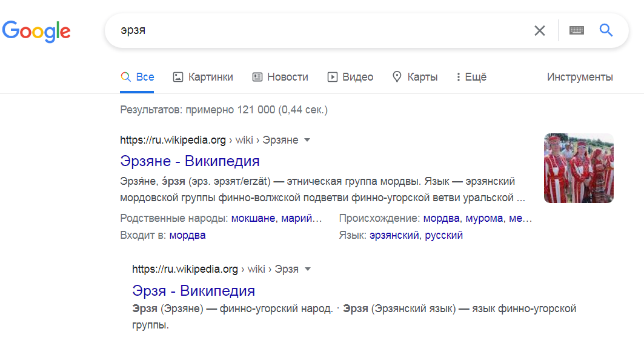Open the on-screen keyboard icon
Screen dimensions: 644x360
click(x=576, y=30)
